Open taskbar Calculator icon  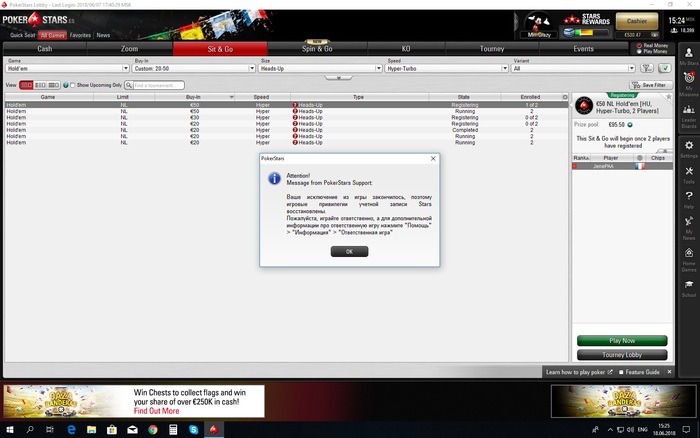coord(173,430)
